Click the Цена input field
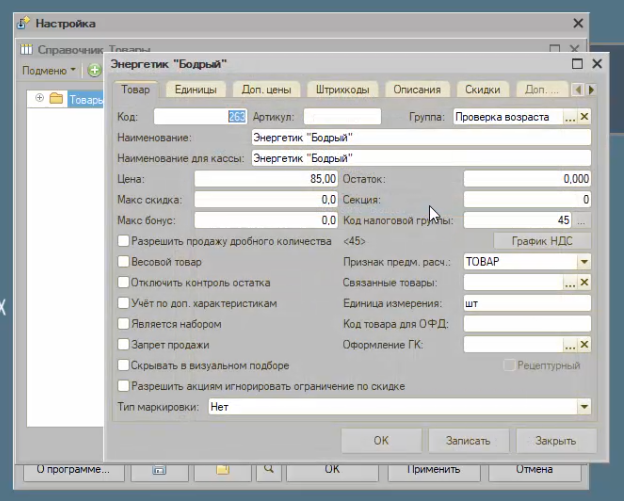 click(x=266, y=179)
